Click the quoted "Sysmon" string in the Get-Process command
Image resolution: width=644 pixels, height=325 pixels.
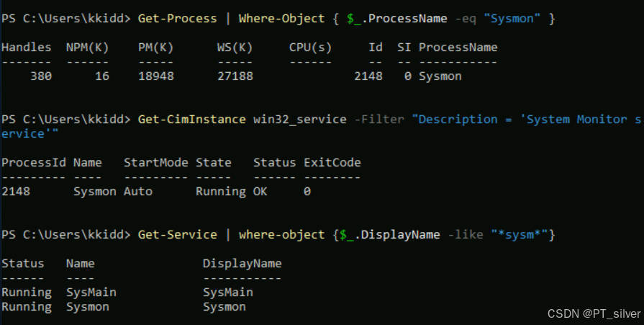[512, 19]
